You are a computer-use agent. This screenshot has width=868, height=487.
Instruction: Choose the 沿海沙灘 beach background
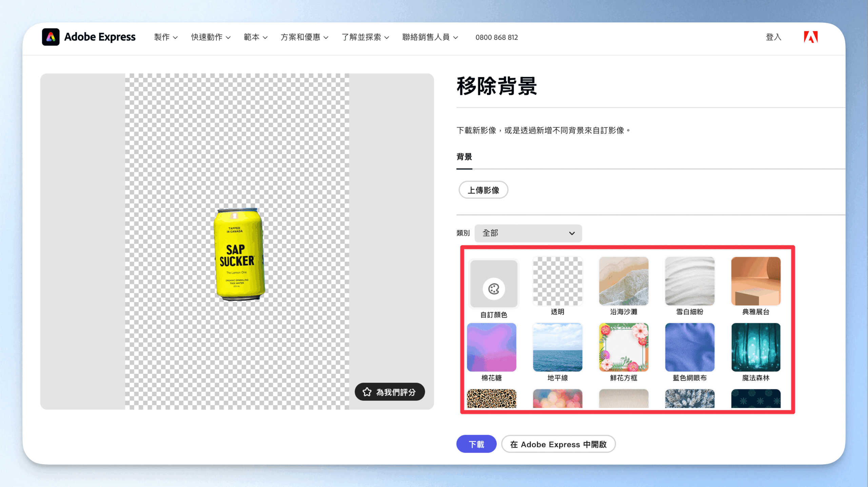[623, 281]
